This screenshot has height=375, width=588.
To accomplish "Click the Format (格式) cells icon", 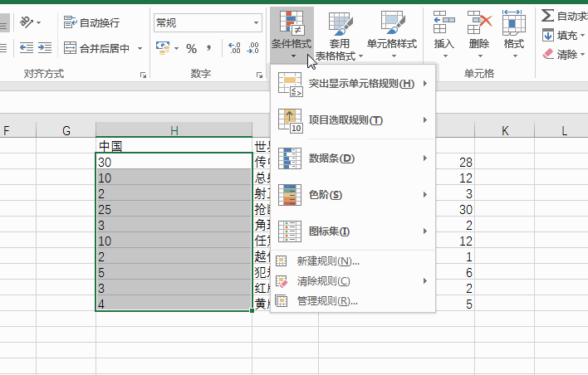I will pyautogui.click(x=514, y=22).
